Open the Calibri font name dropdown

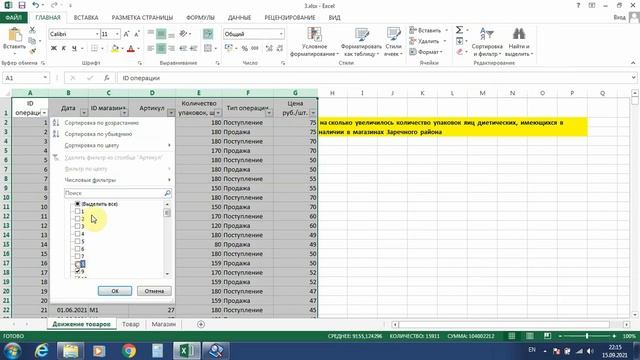coord(97,34)
